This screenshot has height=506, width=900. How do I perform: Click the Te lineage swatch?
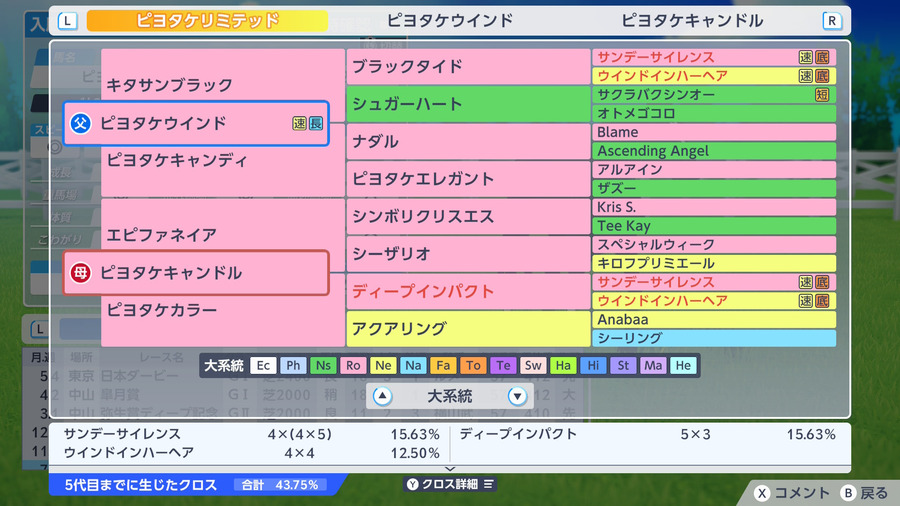[x=503, y=365]
